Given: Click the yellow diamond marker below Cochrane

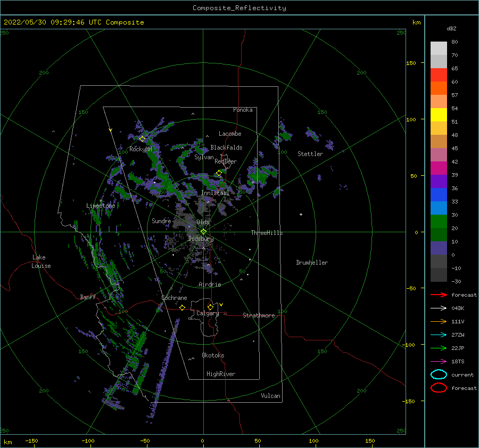Looking at the screenshot, I should click(x=183, y=308).
